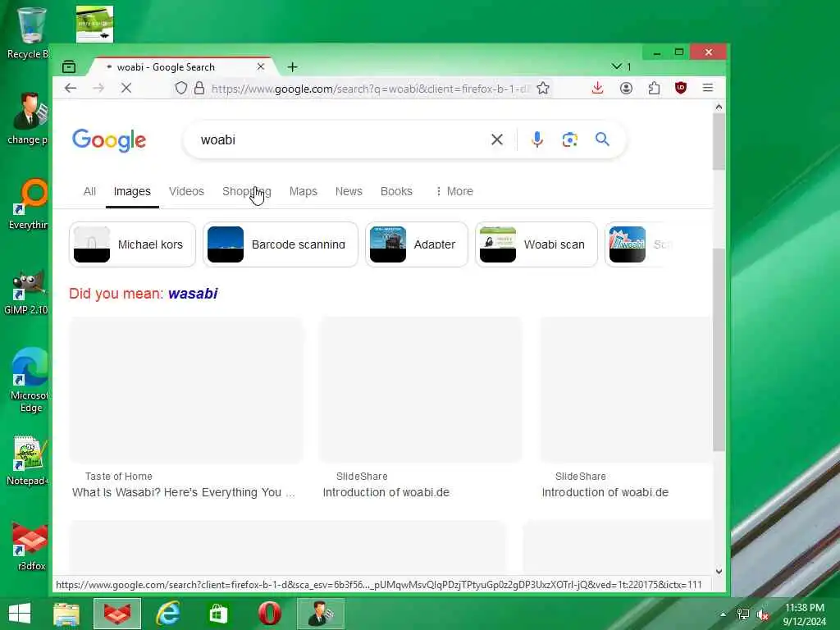840x630 pixels.
Task: Click the wasabi spelling suggestion
Action: pyautogui.click(x=193, y=294)
